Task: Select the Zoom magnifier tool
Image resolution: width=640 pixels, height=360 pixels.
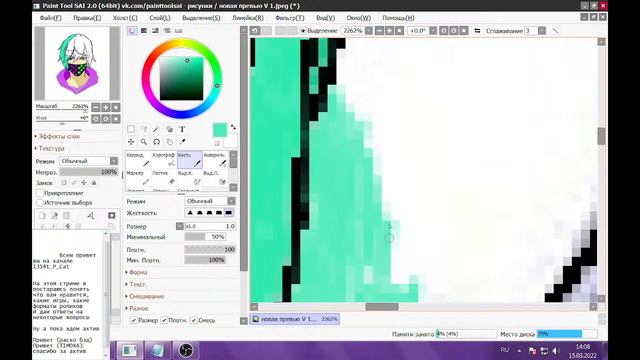Action: [x=144, y=142]
